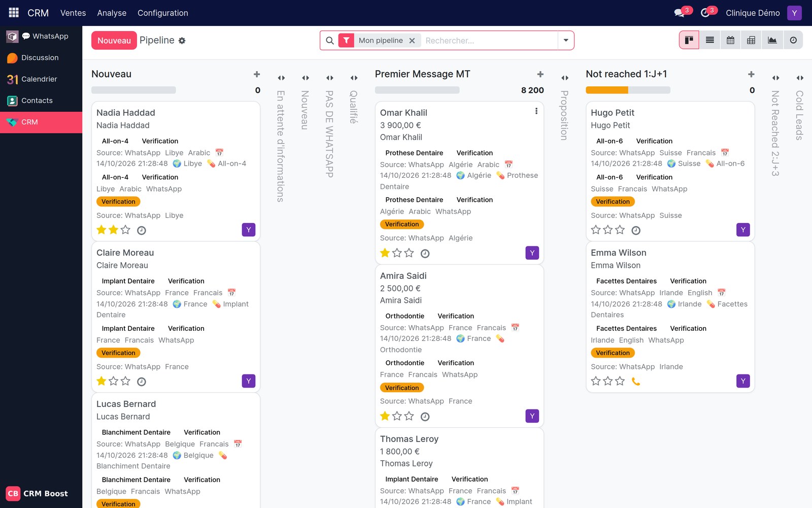Remove the Mon pipeline filter

click(x=412, y=41)
